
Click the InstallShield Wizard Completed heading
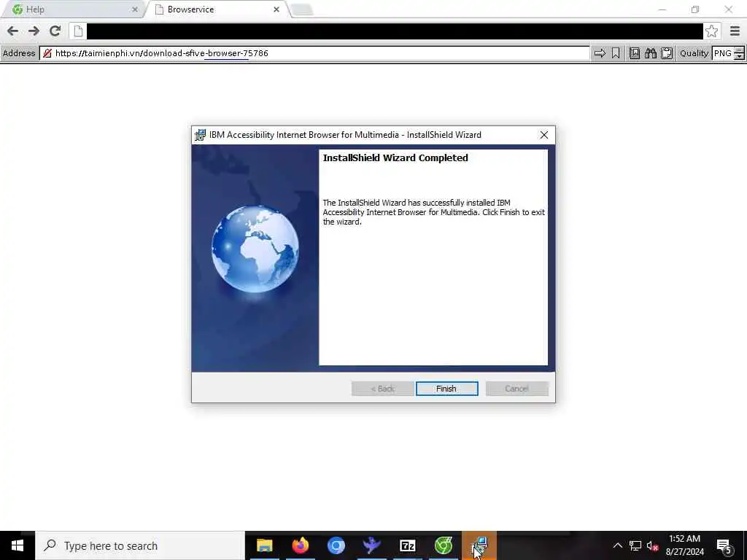click(395, 158)
